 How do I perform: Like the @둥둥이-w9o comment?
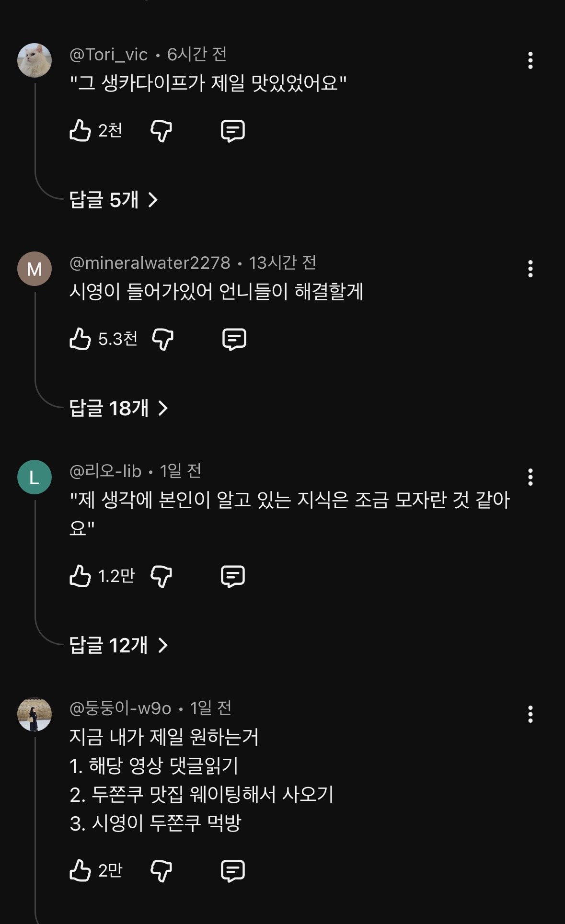80,870
